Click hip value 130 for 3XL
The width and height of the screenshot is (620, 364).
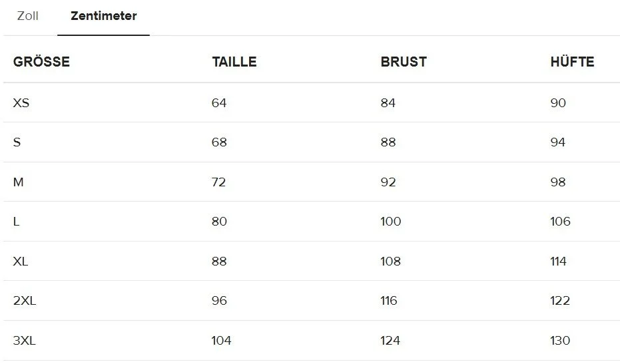pos(560,340)
